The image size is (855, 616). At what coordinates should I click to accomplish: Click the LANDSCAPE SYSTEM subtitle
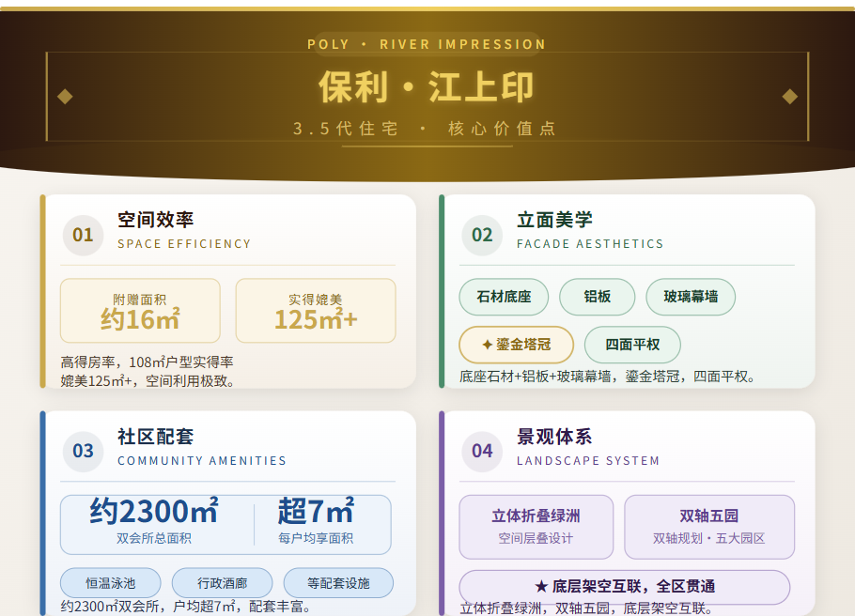pyautogui.click(x=588, y=461)
